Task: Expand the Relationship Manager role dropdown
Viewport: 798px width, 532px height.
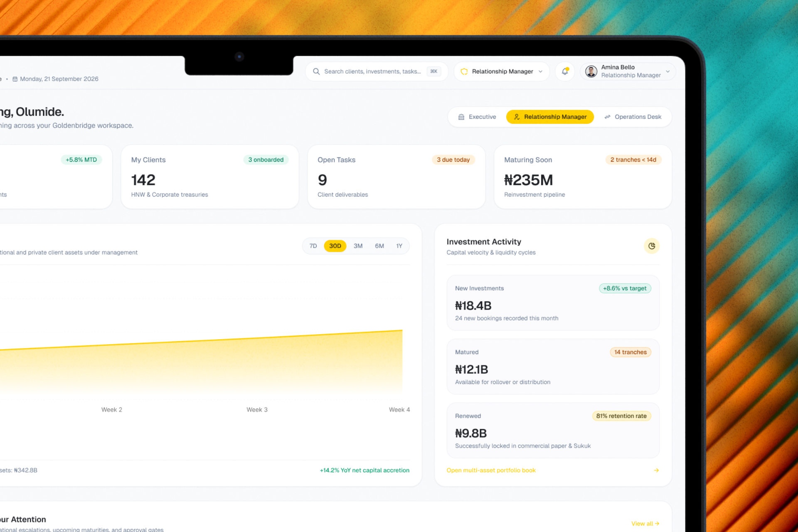Action: [502, 71]
